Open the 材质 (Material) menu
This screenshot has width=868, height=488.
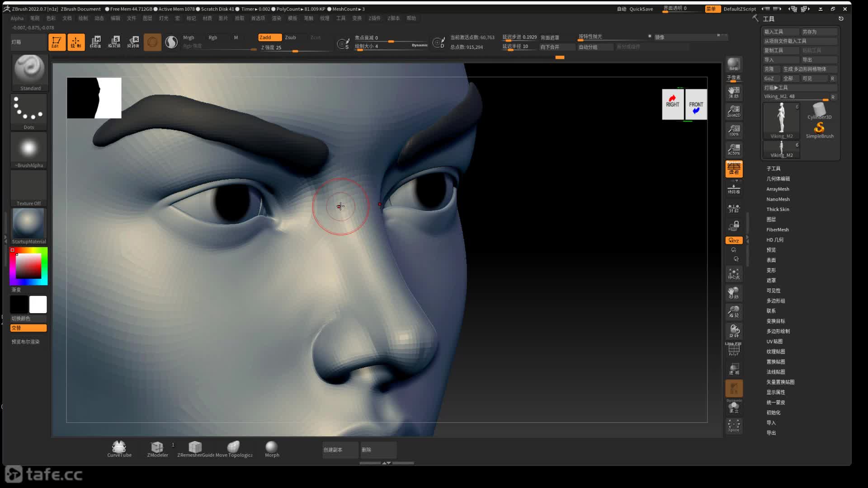tap(208, 19)
